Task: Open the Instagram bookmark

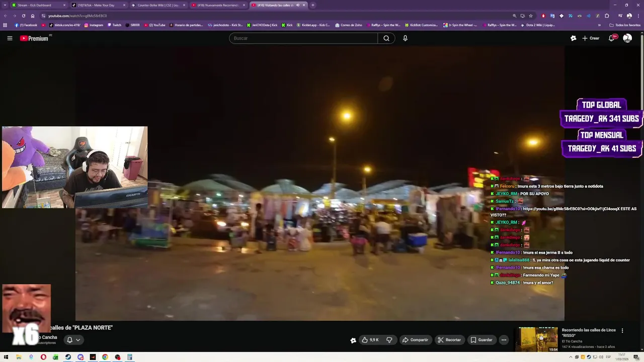Action: (x=94, y=25)
